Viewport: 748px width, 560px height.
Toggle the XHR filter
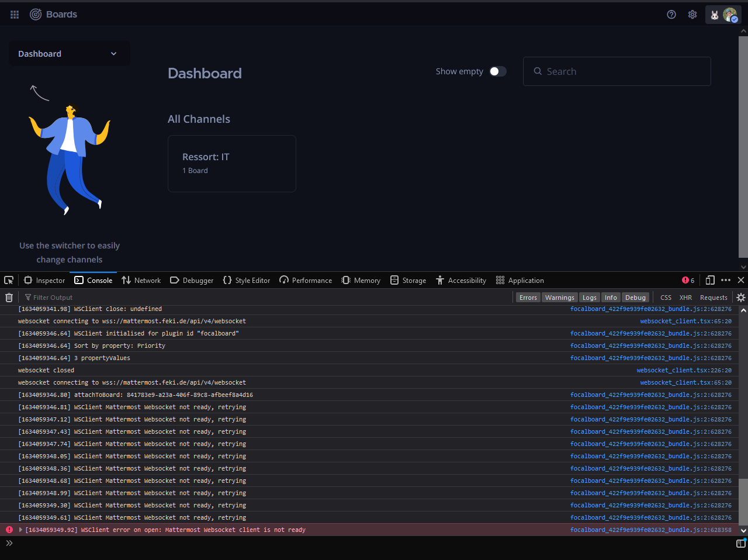point(686,298)
